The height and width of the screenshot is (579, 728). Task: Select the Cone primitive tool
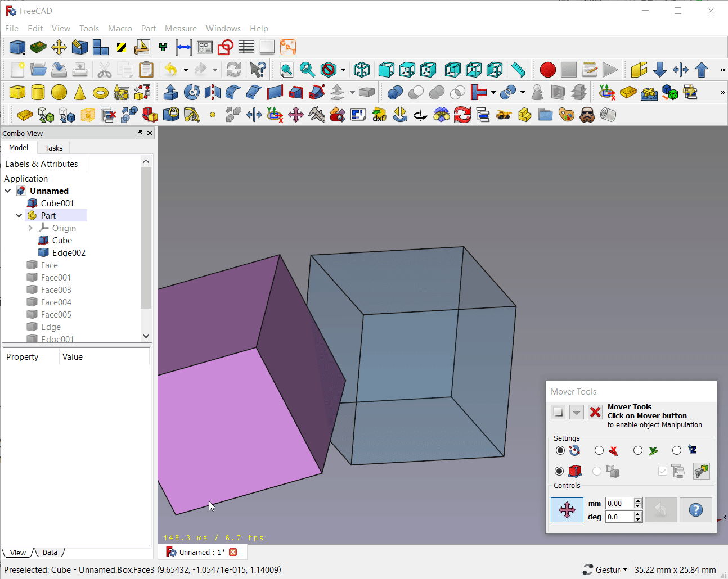pyautogui.click(x=80, y=92)
